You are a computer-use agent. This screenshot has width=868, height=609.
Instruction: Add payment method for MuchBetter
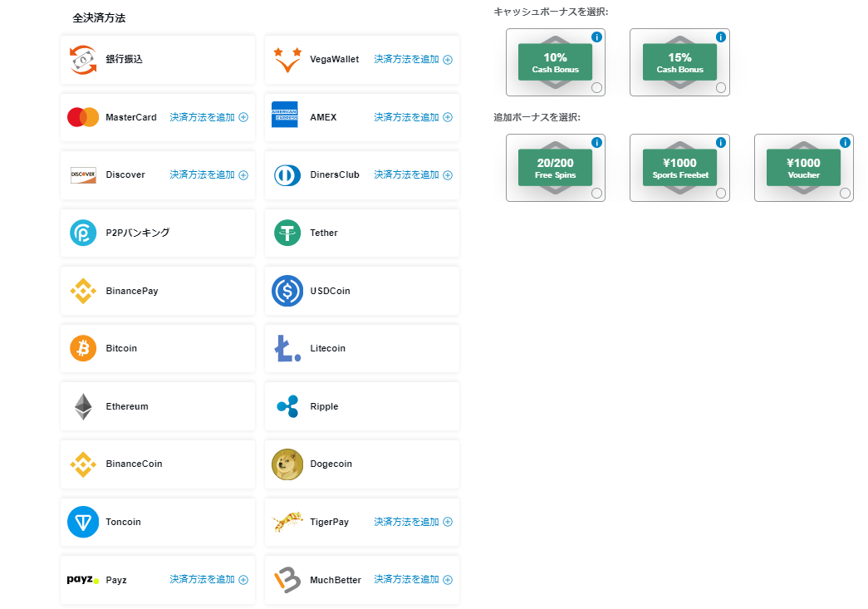click(x=414, y=580)
